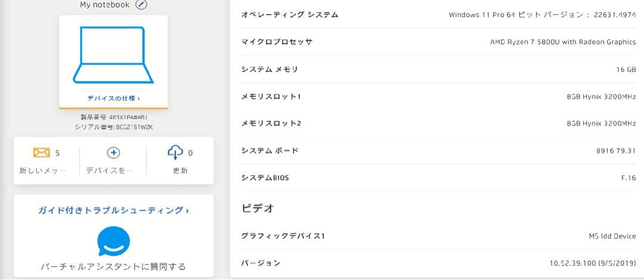
Task: Click the pencil edit icon beside My notebook
Action: pyautogui.click(x=141, y=5)
